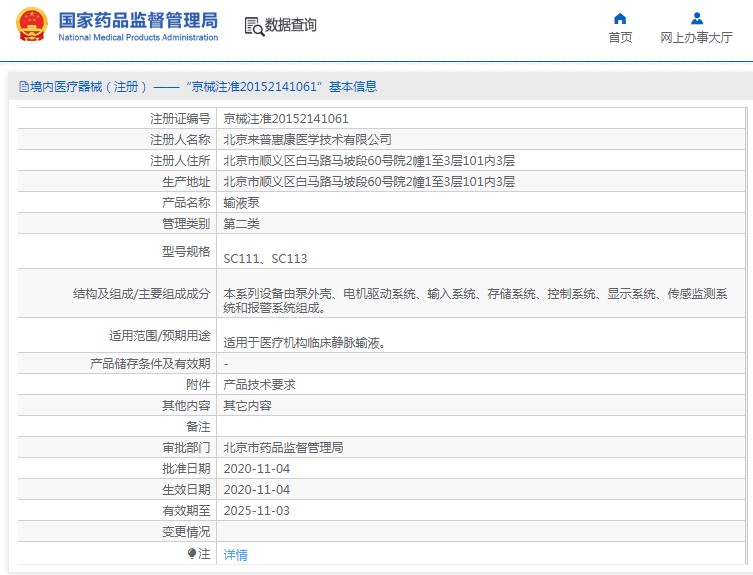Click the 结构及组成/主要组成成分 label

click(x=142, y=294)
